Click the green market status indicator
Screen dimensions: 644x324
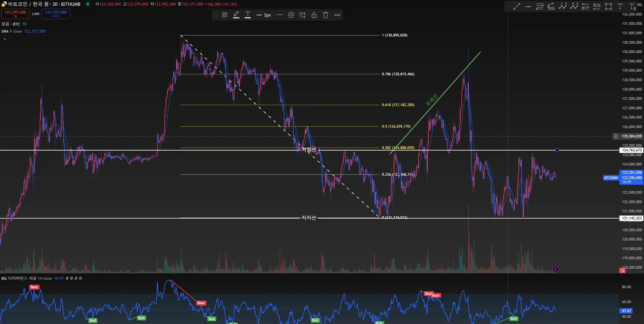click(88, 4)
